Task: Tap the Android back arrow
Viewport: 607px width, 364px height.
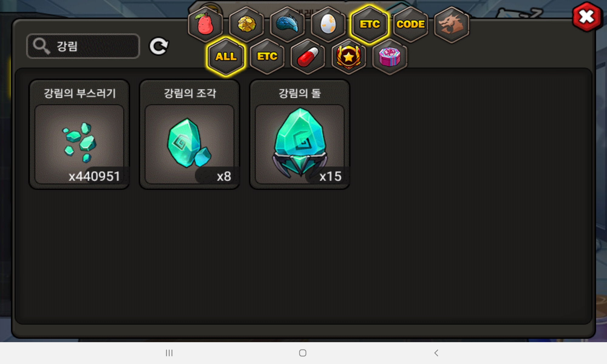Action: [436, 353]
